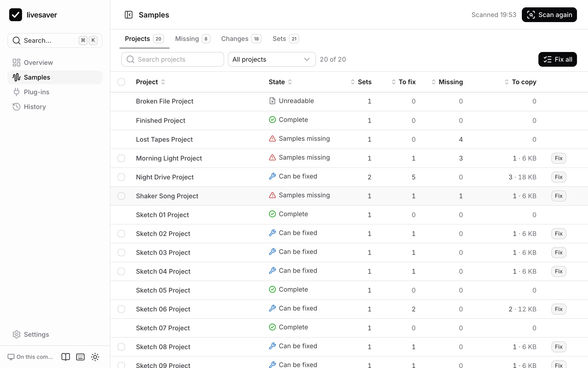Toggle the select-all checkbox in table header
The image size is (588, 368).
tap(121, 82)
